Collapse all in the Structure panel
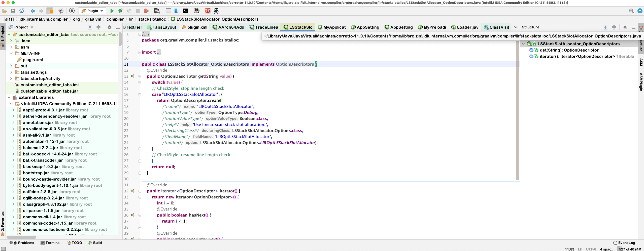The height and width of the screenshot is (251, 644). pos(614,27)
